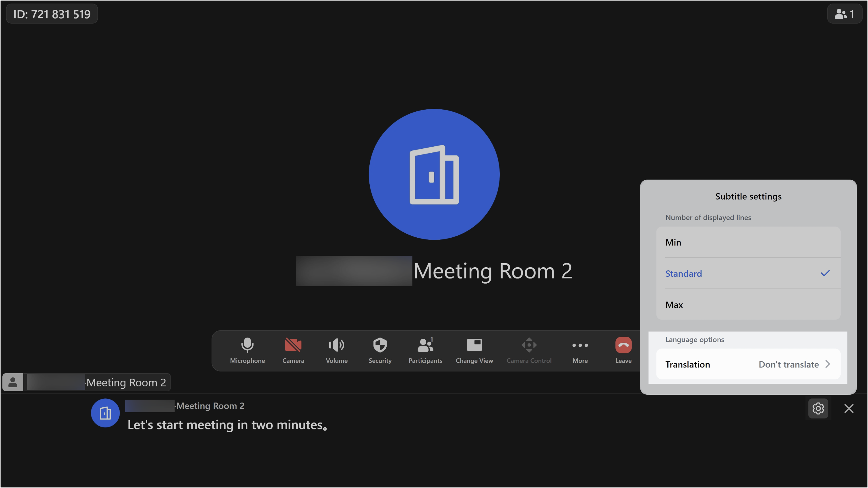Open subtitle settings via the gear icon
This screenshot has width=868, height=488.
click(818, 408)
